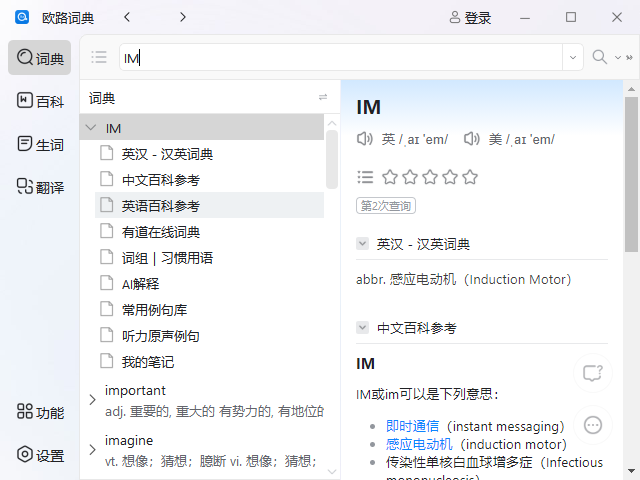Click the word important in list
This screenshot has width=640, height=480.
pyautogui.click(x=135, y=391)
